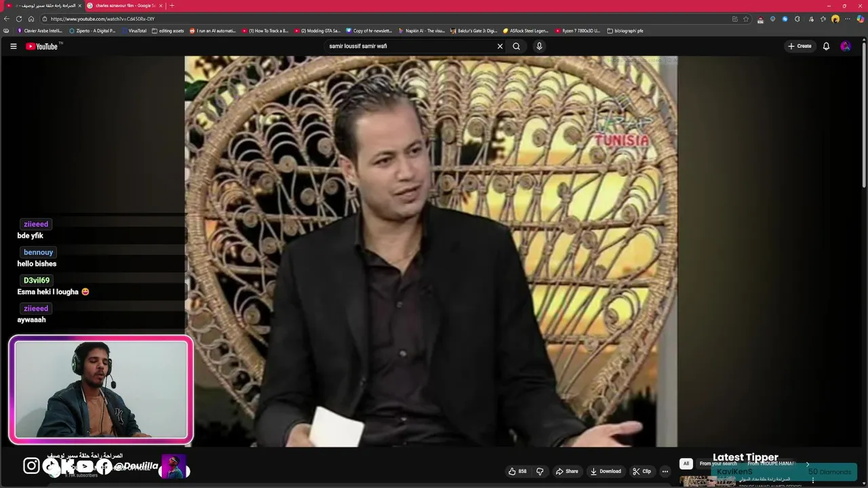Go to browser home page
868x488 pixels.
[x=31, y=19]
